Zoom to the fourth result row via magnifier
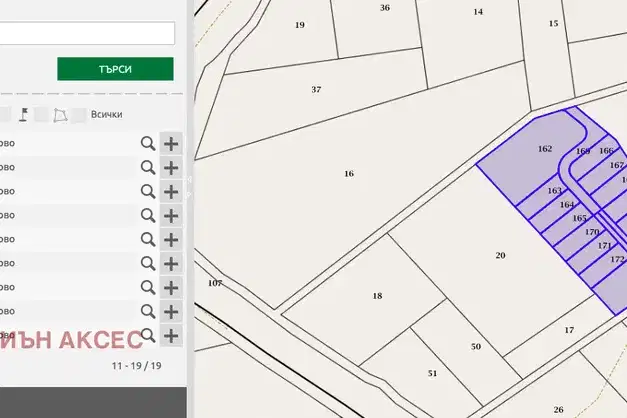The width and height of the screenshot is (627, 418). 148,216
